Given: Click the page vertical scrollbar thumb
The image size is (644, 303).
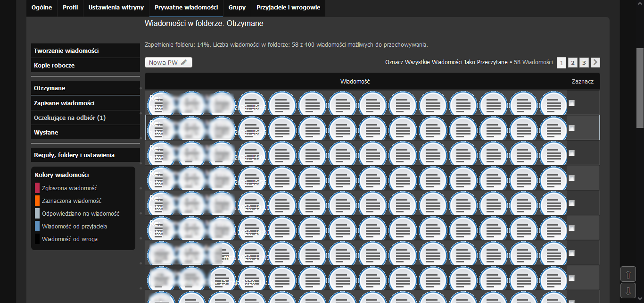Looking at the screenshot, I should [x=640, y=87].
